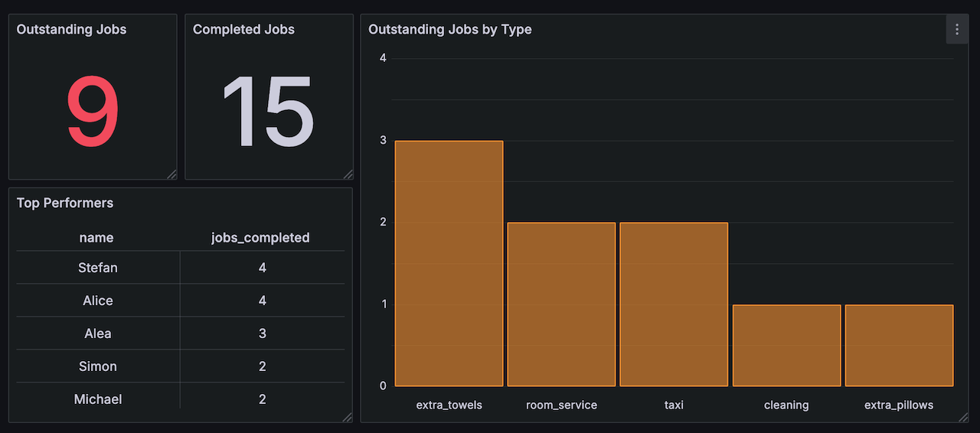The height and width of the screenshot is (433, 980).
Task: Click the extra_pillows bar
Action: pos(899,346)
